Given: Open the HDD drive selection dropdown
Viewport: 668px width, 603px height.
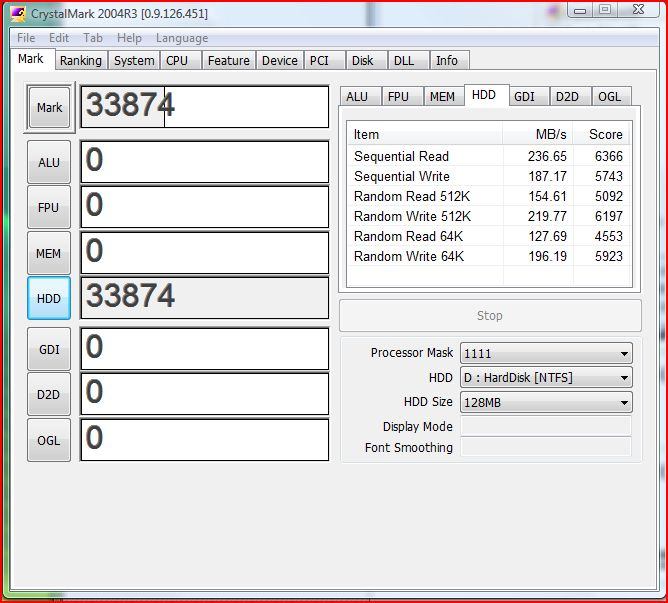Looking at the screenshot, I should 546,378.
